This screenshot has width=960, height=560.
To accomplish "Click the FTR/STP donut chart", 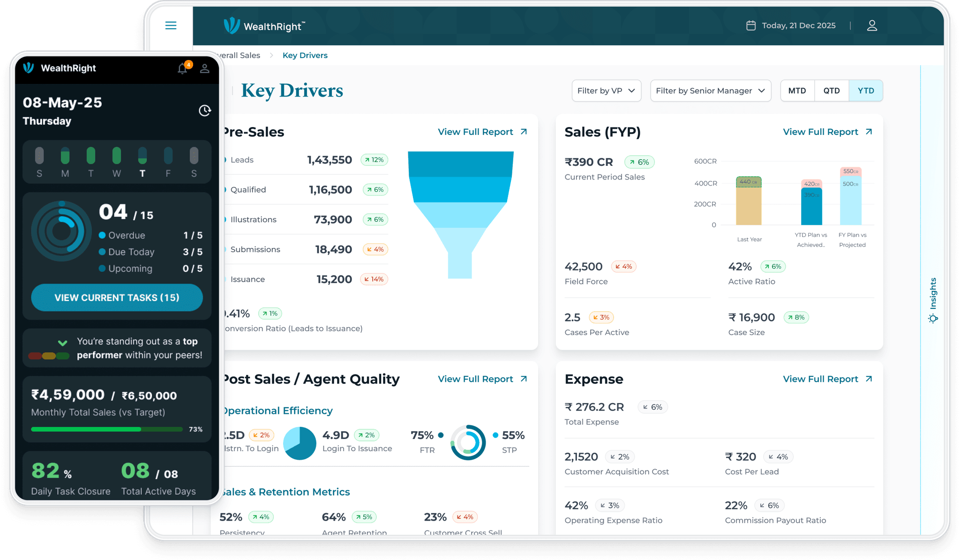I will (x=468, y=442).
